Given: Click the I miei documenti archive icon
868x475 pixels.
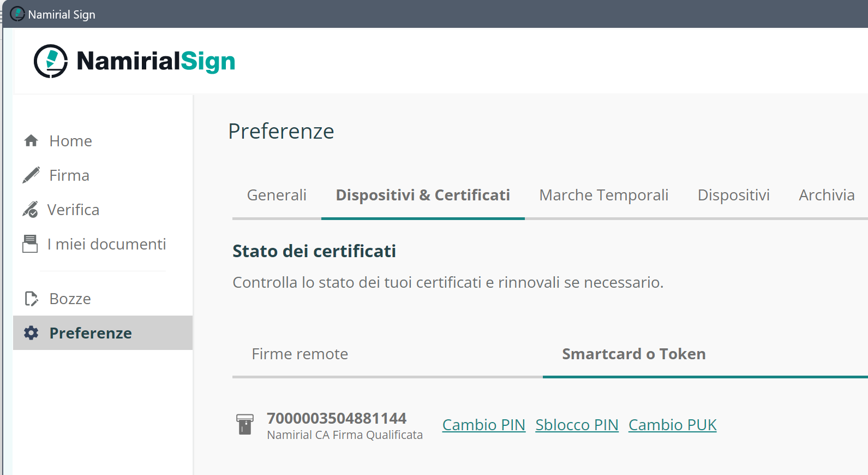Looking at the screenshot, I should [30, 244].
